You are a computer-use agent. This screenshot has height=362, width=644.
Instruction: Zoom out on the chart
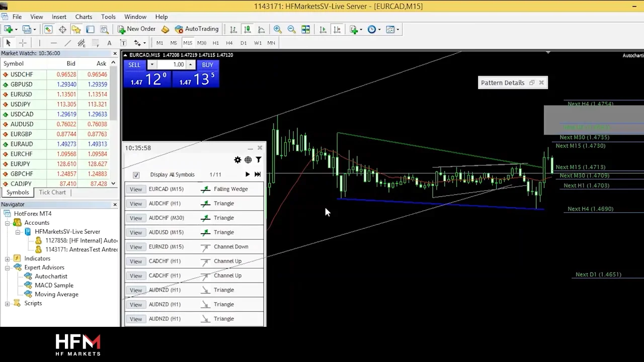coord(291,29)
